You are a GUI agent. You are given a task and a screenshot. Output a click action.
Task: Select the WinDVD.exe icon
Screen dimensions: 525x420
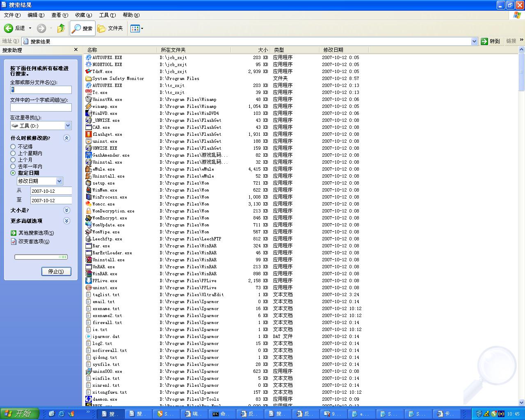coord(89,113)
